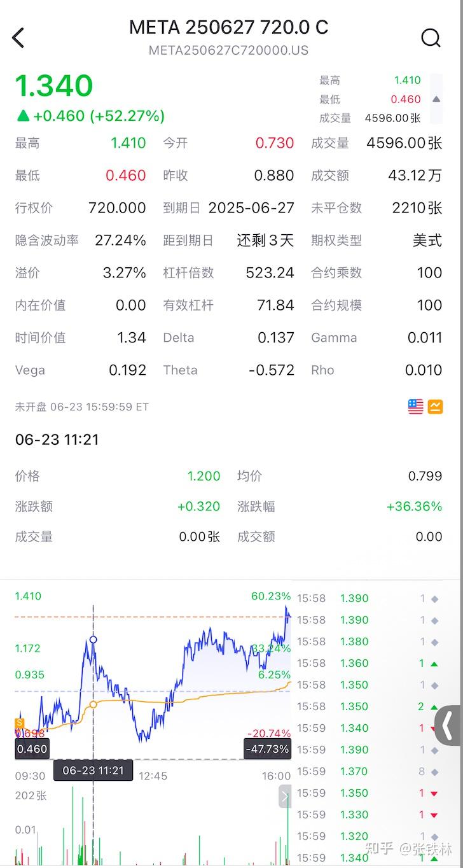Select the crosshair point on price line
The width and height of the screenshot is (463, 868).
(x=93, y=640)
